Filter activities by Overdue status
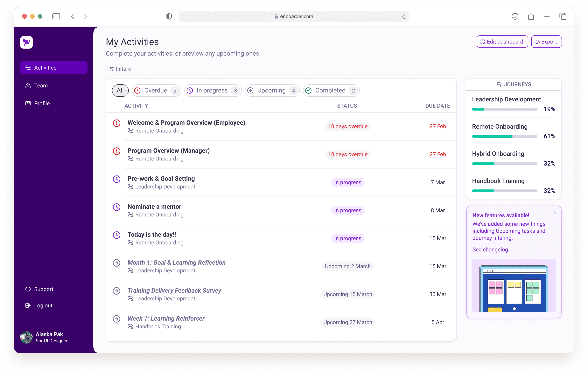 pyautogui.click(x=156, y=91)
